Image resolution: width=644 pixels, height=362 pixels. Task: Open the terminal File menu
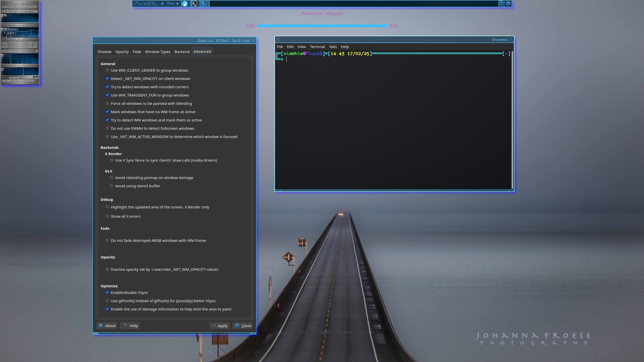(280, 47)
